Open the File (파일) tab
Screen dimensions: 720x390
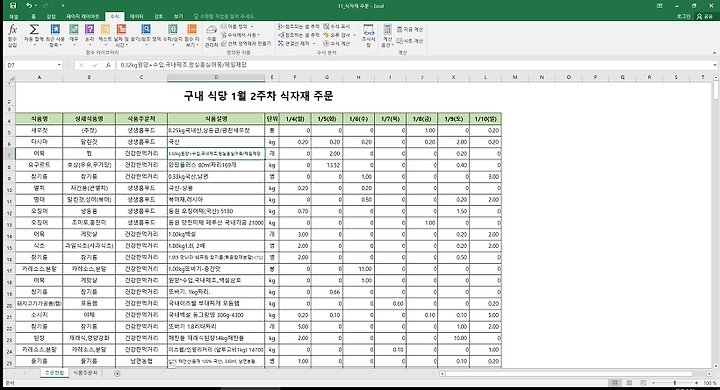(14, 16)
